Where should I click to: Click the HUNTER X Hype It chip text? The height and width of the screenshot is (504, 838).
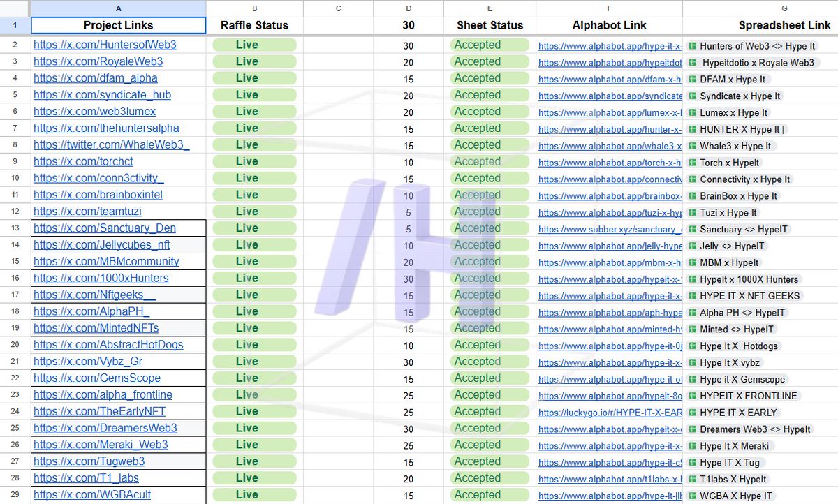741,129
